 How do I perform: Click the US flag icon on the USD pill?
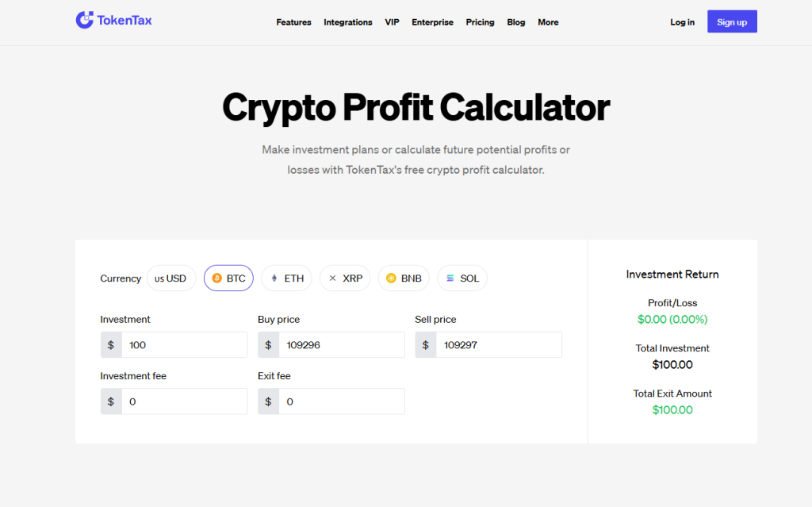coord(159,278)
